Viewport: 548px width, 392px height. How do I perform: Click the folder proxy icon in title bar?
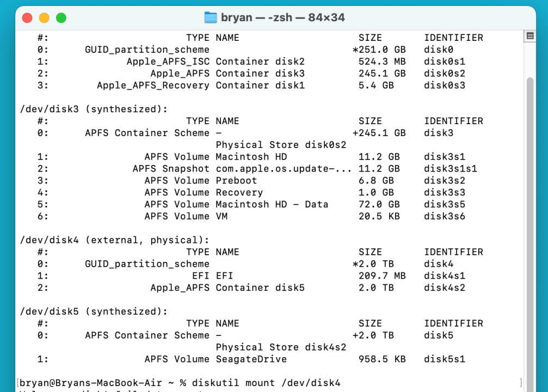[x=211, y=17]
